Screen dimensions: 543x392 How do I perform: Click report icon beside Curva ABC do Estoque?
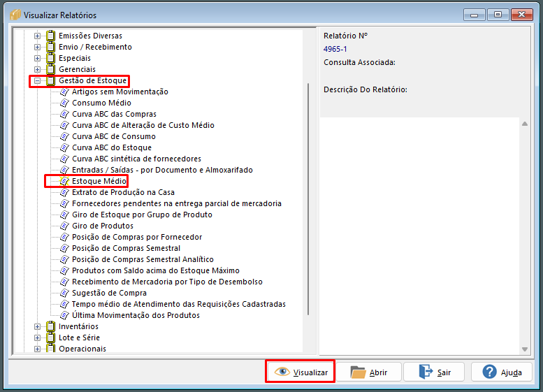[x=64, y=147]
